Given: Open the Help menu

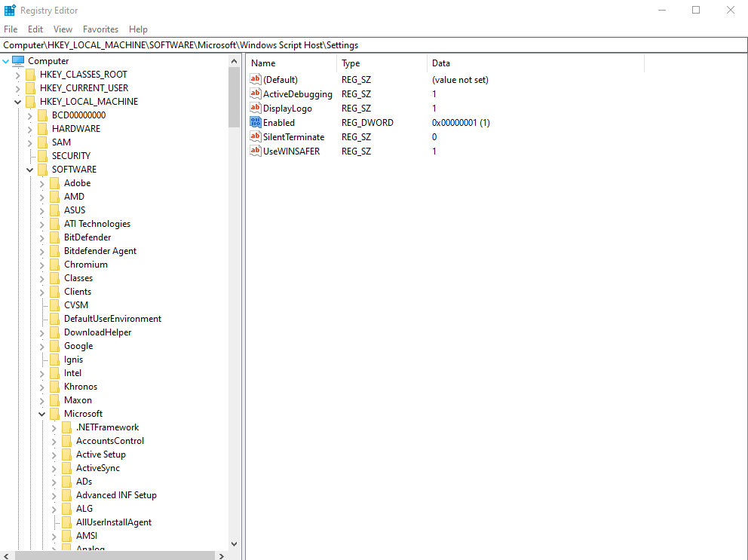Looking at the screenshot, I should [x=138, y=29].
